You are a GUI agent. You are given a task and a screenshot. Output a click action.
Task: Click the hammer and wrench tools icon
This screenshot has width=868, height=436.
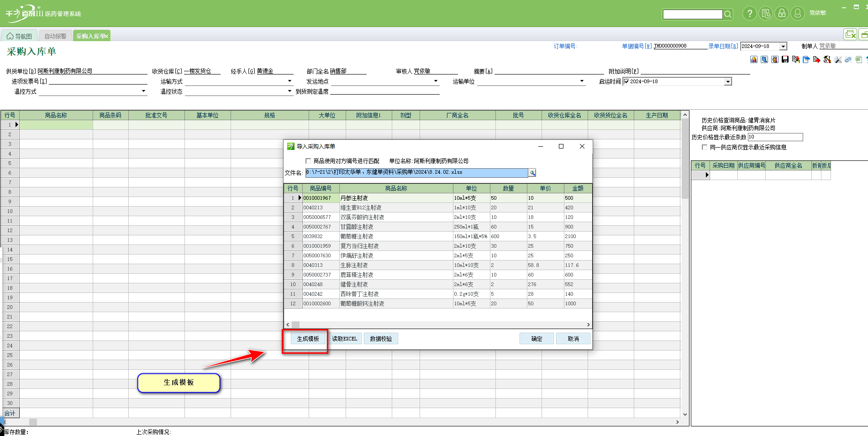pos(827,59)
